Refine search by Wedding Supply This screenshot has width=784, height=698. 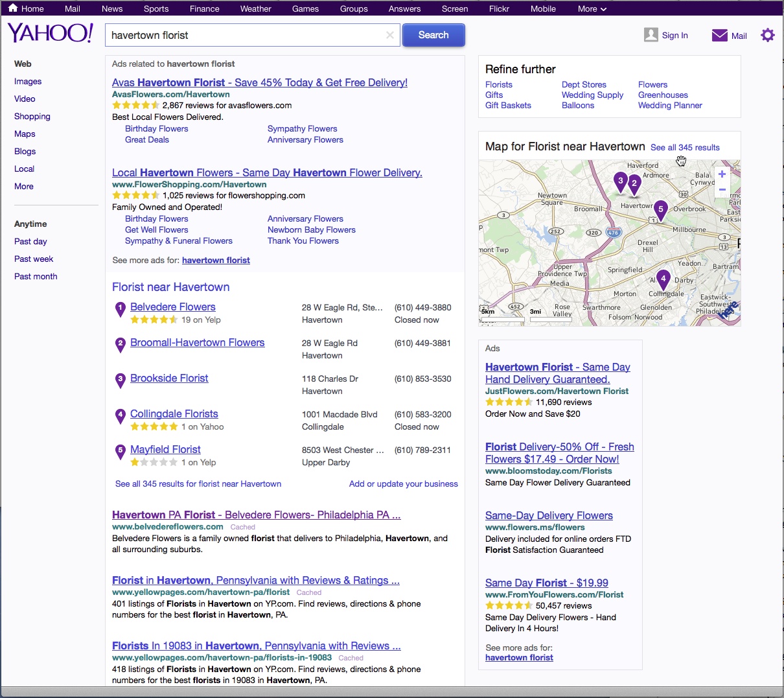pos(592,95)
